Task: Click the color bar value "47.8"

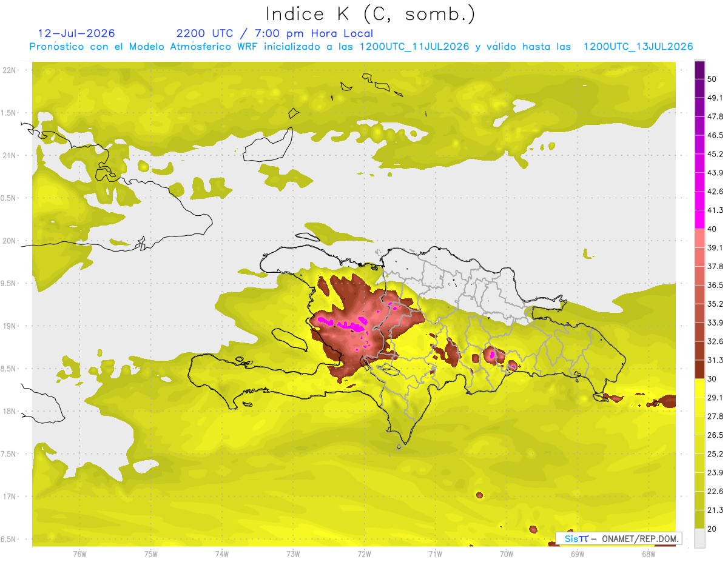Action: [715, 117]
